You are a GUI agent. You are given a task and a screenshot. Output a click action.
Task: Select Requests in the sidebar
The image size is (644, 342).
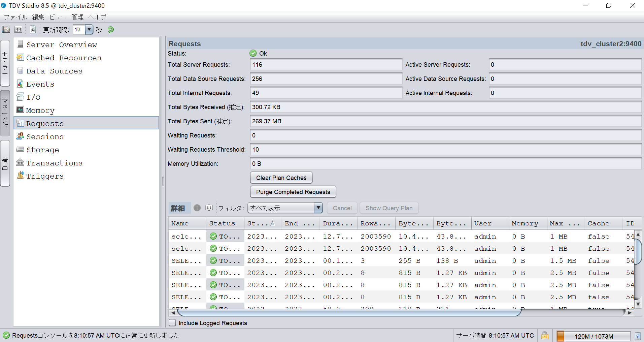click(86, 123)
